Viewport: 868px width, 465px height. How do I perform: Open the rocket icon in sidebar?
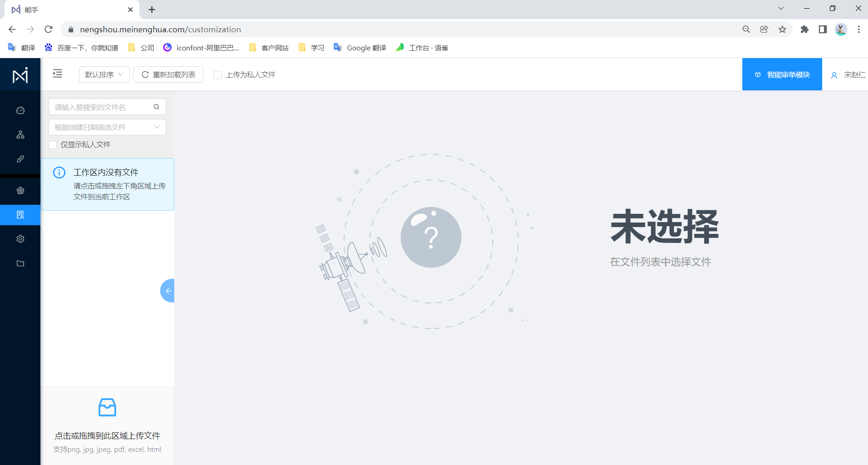click(x=20, y=159)
